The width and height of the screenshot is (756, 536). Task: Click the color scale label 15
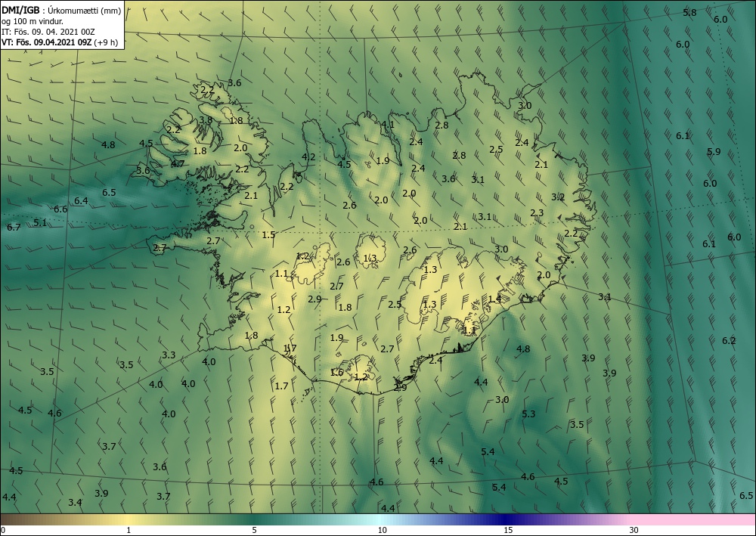[x=508, y=531]
